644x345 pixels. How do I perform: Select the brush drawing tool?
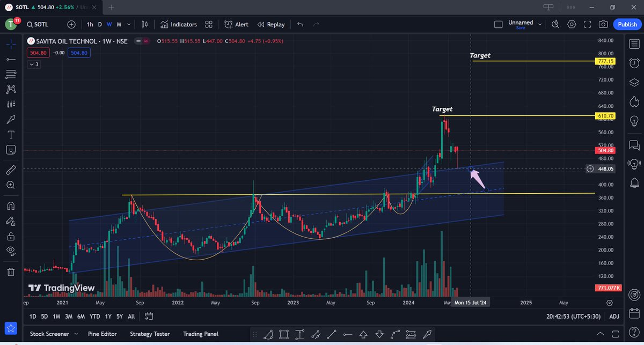[11, 119]
